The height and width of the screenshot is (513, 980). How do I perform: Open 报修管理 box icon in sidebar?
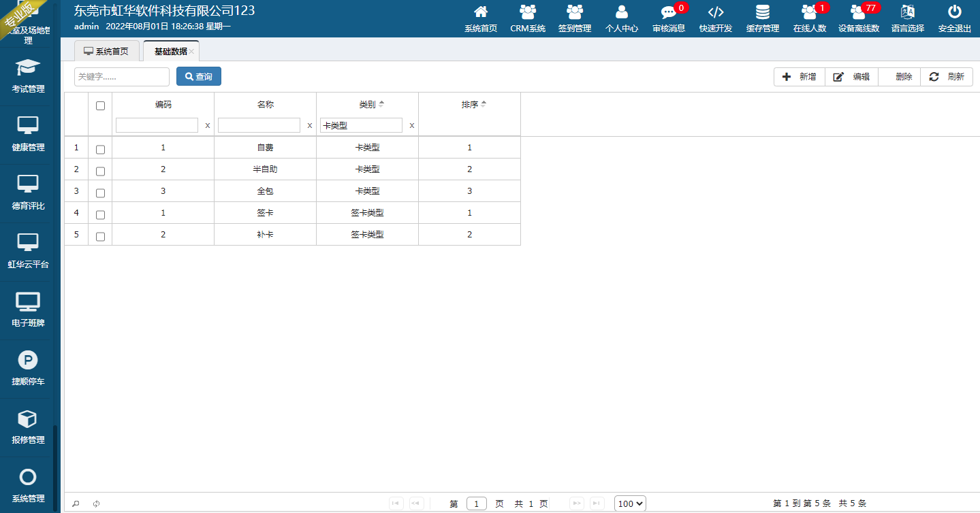[x=28, y=419]
